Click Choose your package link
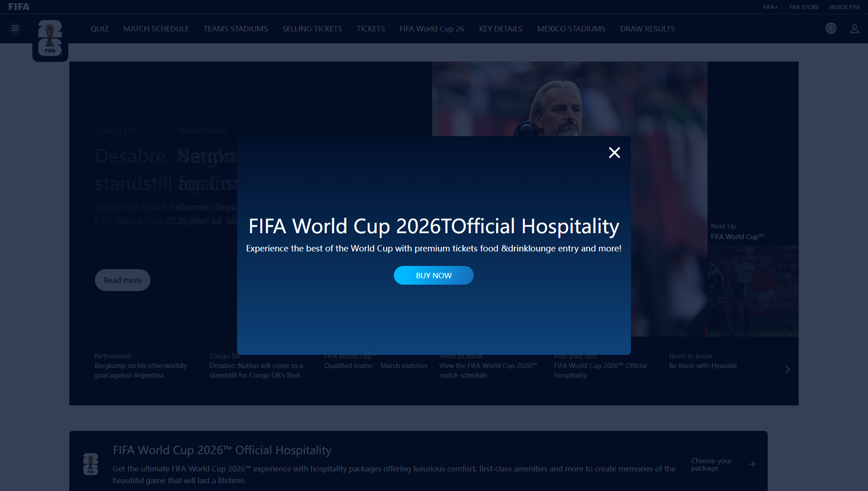 coord(712,464)
